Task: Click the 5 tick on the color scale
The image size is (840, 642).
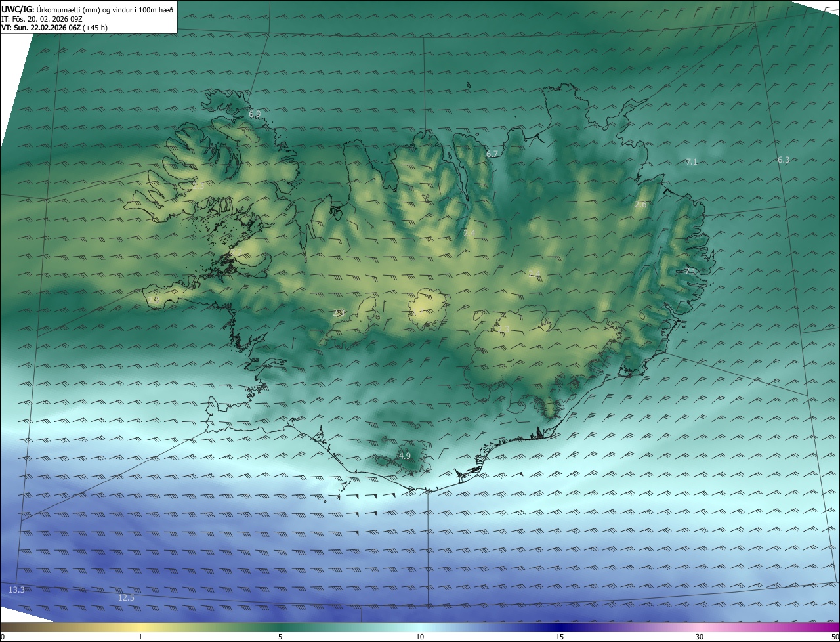Action: tap(280, 637)
